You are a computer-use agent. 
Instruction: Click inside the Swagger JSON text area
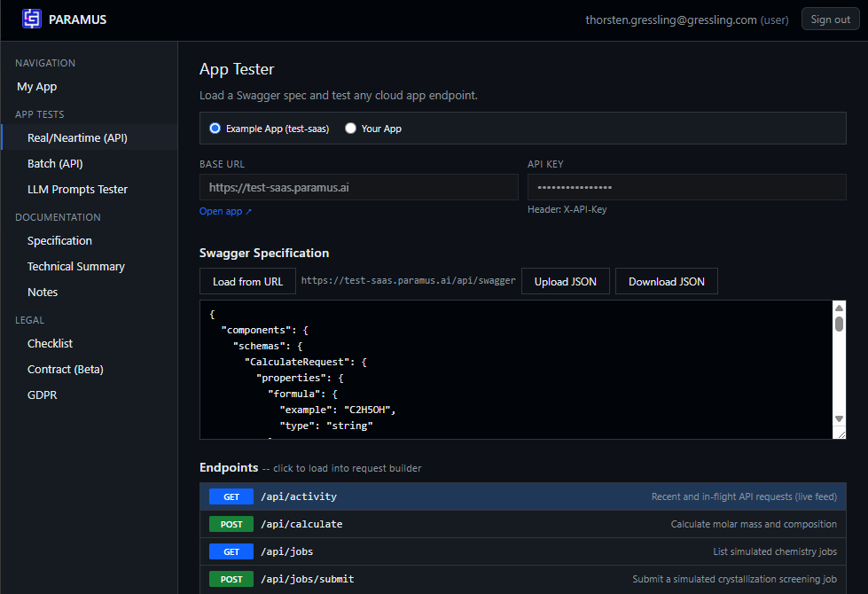(x=516, y=370)
